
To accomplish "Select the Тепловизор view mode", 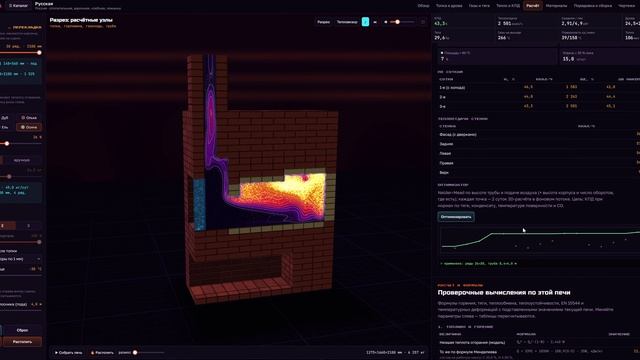I will tap(347, 22).
